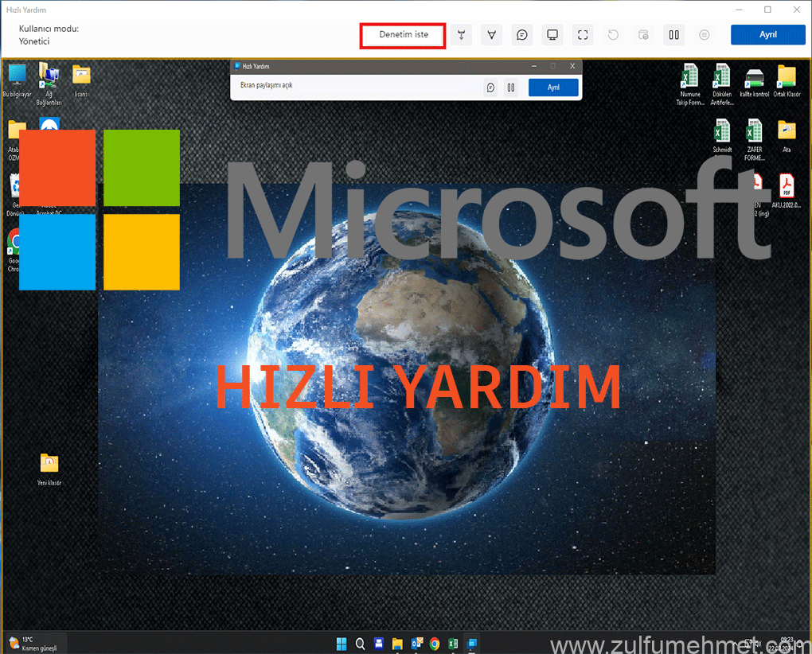
Task: Open the details menu icon
Action: click(x=704, y=35)
